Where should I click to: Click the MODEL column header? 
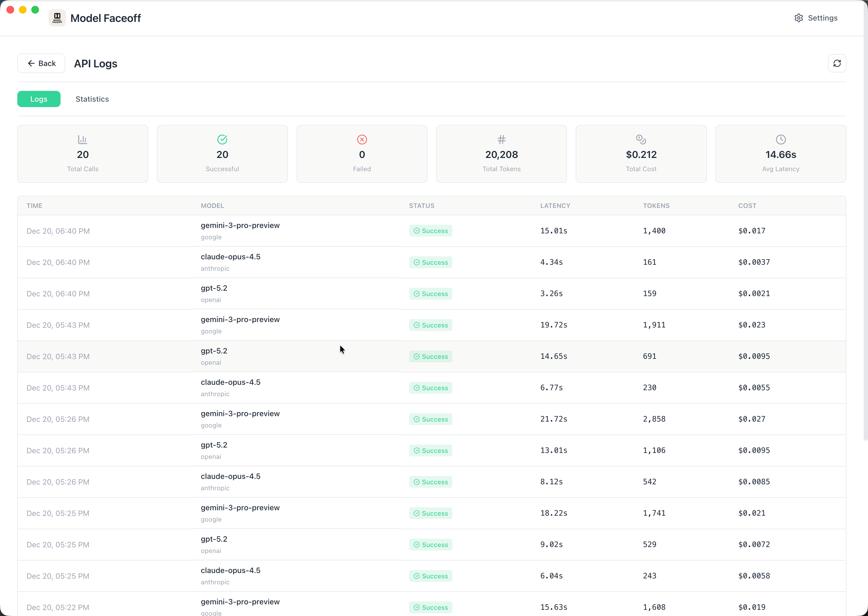pyautogui.click(x=212, y=206)
